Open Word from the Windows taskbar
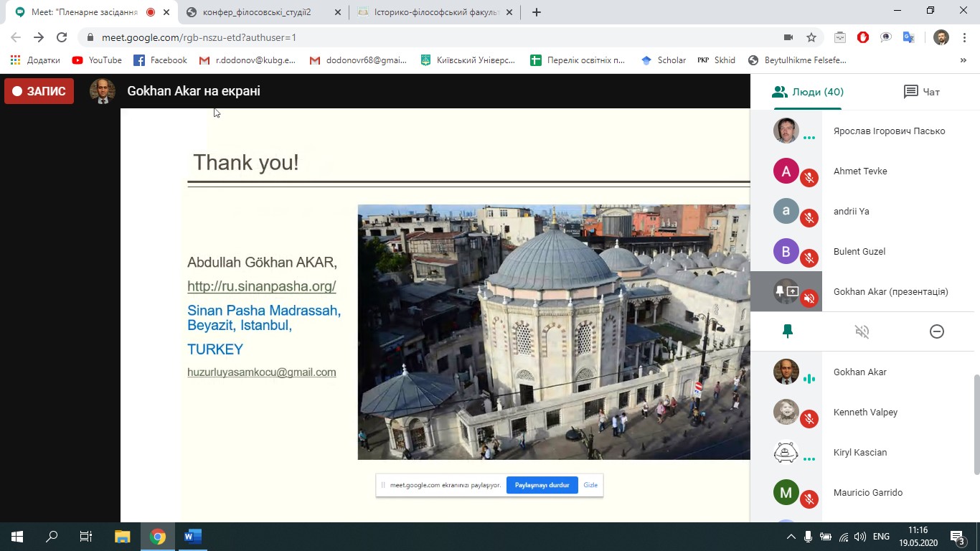This screenshot has height=551, width=980. click(193, 536)
